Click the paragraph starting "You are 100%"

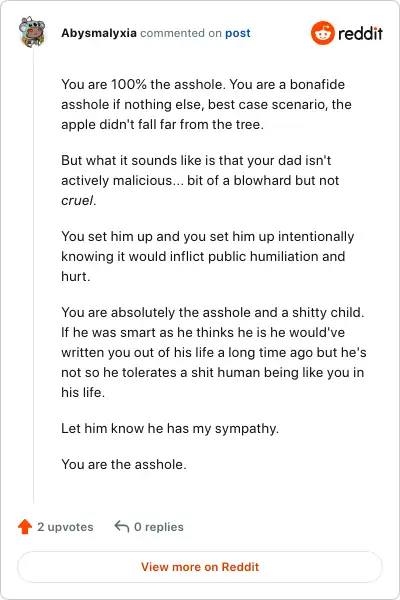[x=206, y=104]
